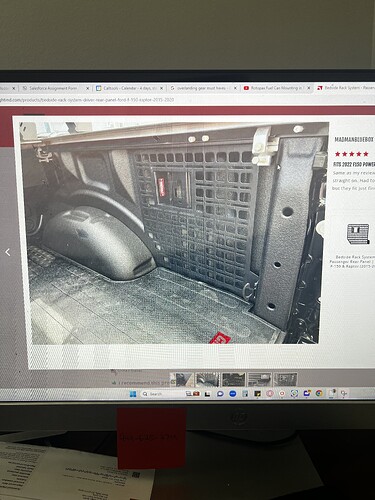Close the Caltools Calendar tab
The image size is (375, 500).
162,88
